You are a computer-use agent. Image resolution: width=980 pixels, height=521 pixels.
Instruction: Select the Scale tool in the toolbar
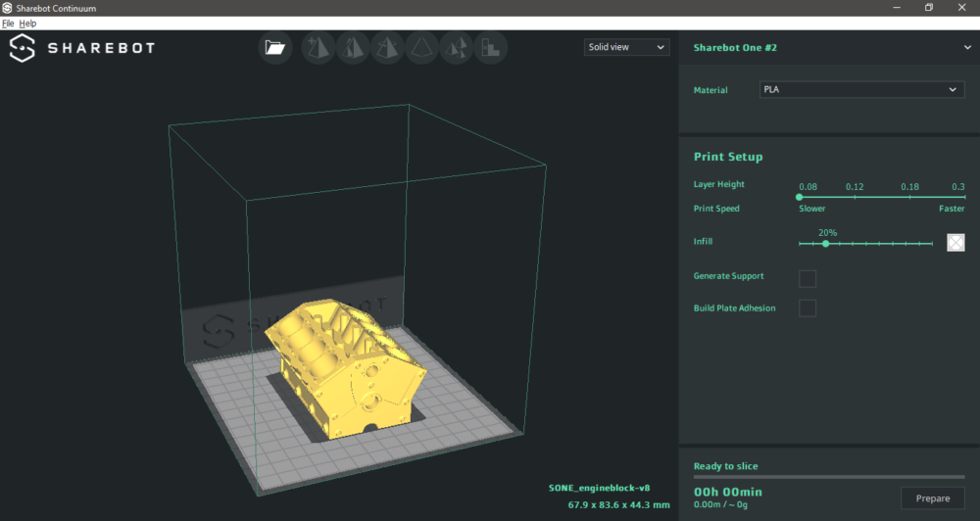pos(352,47)
